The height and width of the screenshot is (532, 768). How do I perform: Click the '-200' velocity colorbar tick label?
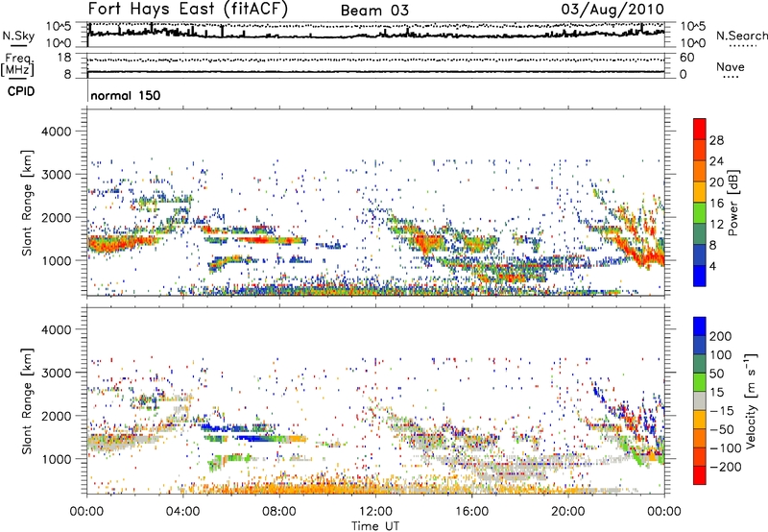(726, 467)
